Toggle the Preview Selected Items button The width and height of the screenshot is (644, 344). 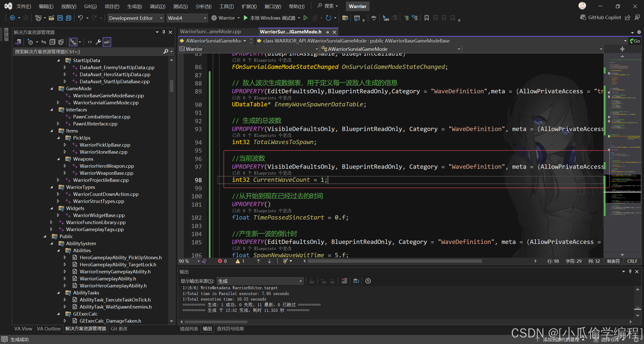click(107, 42)
